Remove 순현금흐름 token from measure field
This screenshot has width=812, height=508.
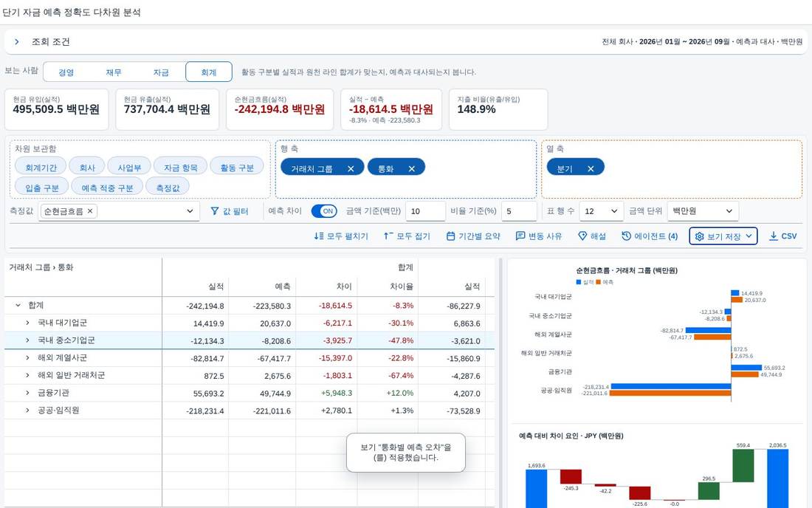click(90, 210)
